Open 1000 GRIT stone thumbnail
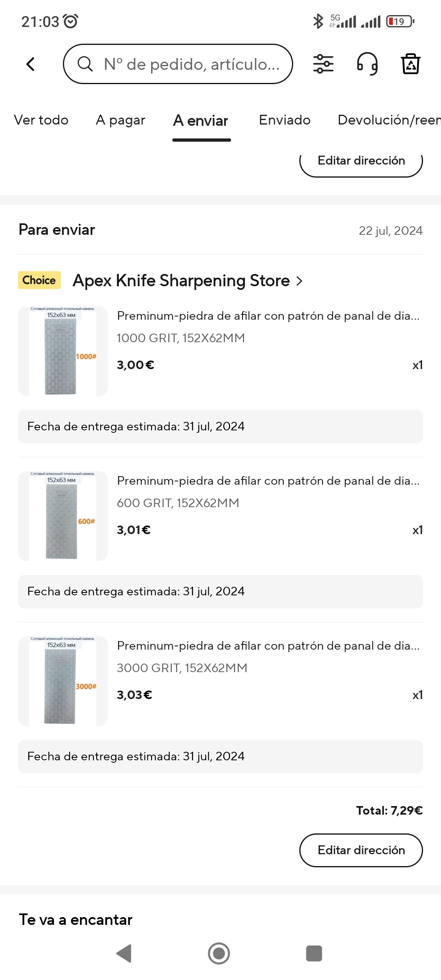 tap(63, 351)
